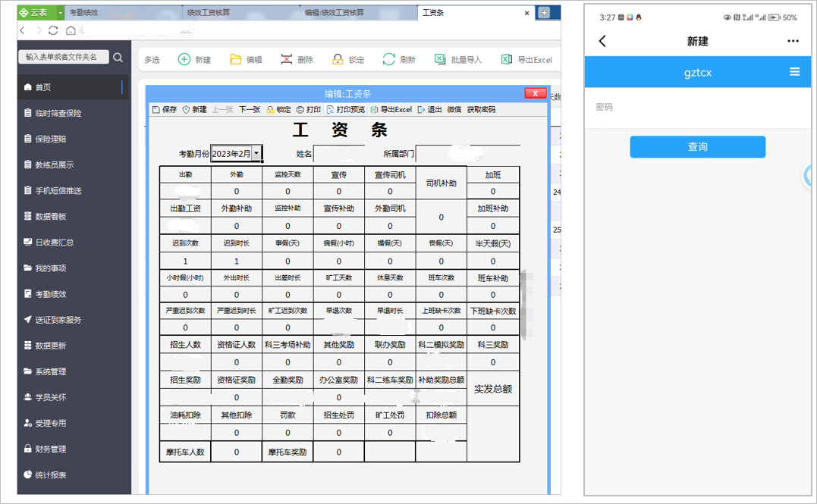Image resolution: width=817 pixels, height=504 pixels.
Task: Click 锁定 in the payslip dialog toolbar
Action: click(x=278, y=109)
